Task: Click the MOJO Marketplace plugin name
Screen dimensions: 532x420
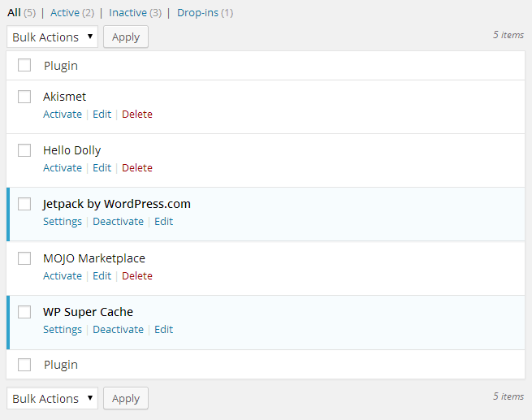Action: point(94,258)
